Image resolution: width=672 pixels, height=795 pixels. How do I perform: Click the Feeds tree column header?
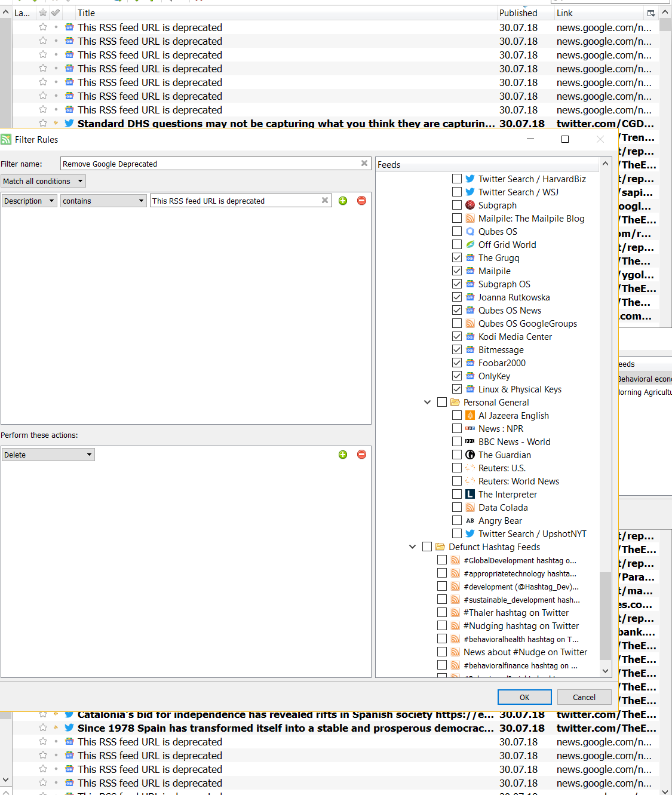(x=487, y=164)
